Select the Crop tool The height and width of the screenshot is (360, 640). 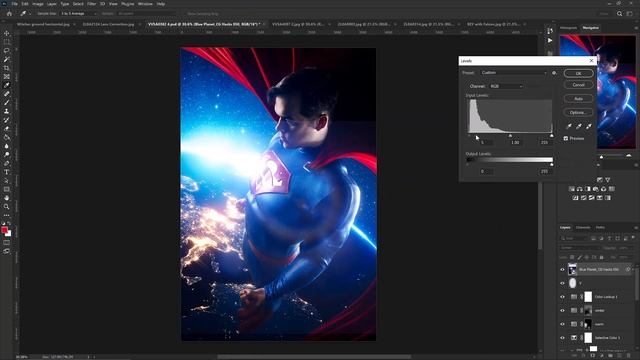[7, 68]
